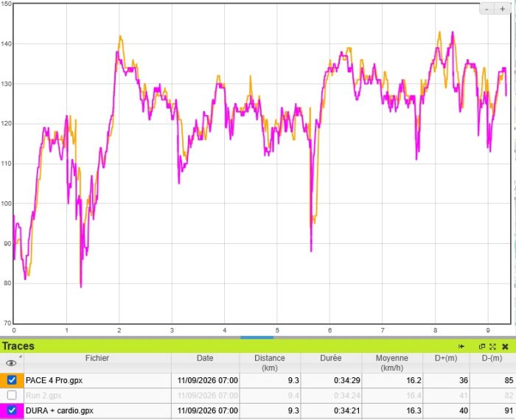Image resolution: width=516 pixels, height=420 pixels.
Task: Expand Traces panel to fullscreen
Action: 492,346
